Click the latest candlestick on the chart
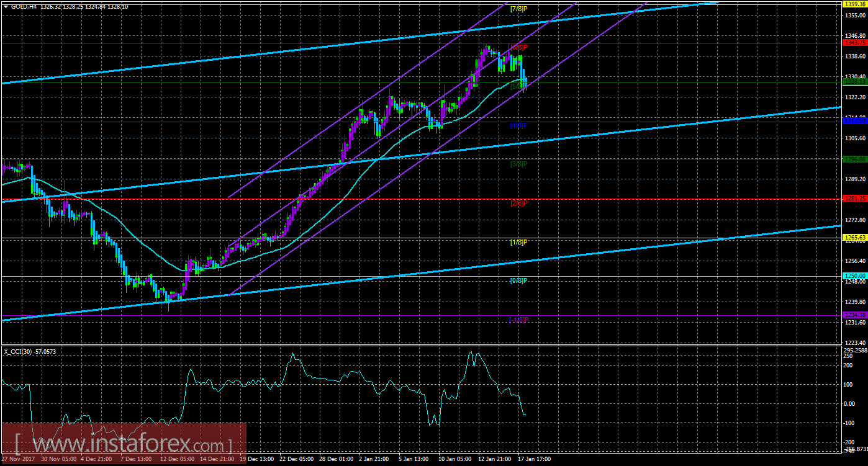868x466 pixels. 526,83
